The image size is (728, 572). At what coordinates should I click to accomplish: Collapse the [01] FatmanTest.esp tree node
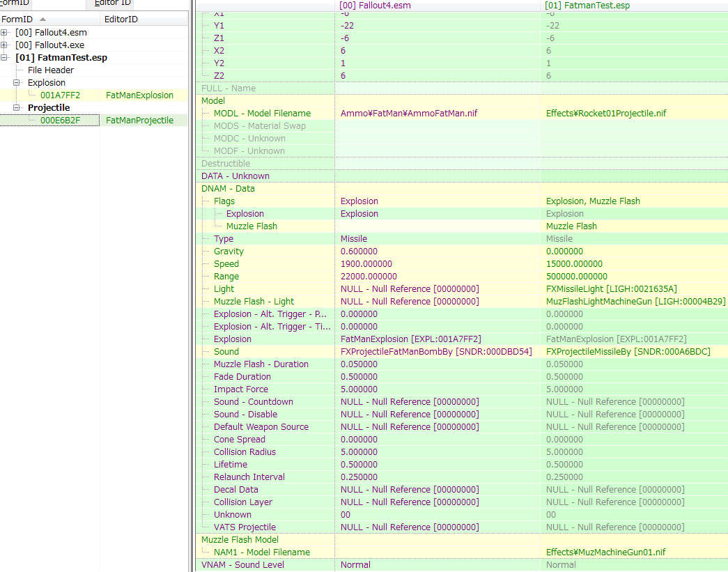coord(3,58)
